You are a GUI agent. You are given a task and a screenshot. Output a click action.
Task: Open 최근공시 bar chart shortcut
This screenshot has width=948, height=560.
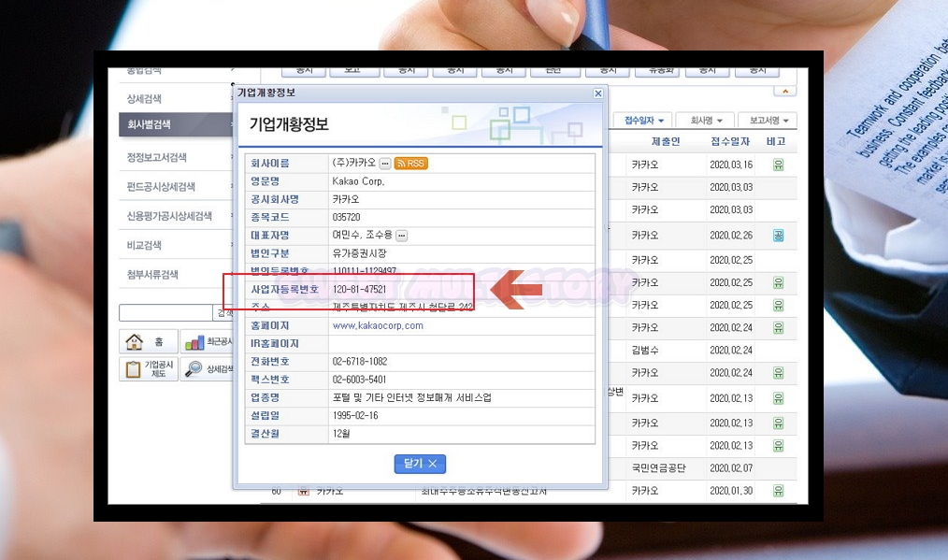pos(207,341)
